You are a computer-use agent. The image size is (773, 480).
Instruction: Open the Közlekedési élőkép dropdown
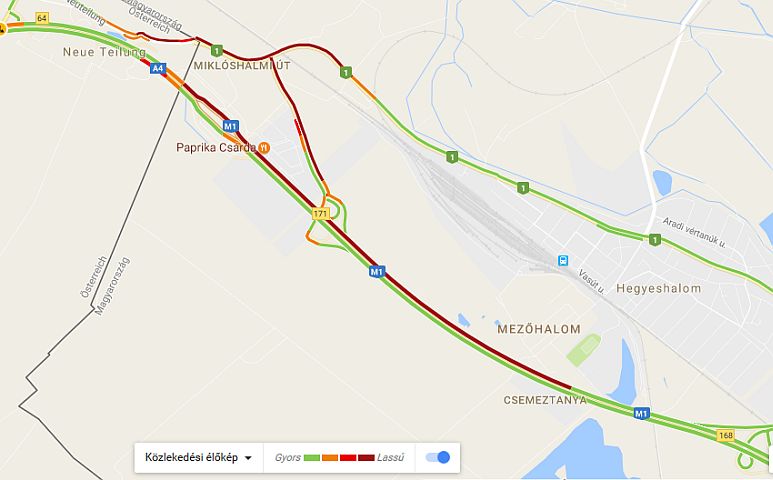point(198,457)
